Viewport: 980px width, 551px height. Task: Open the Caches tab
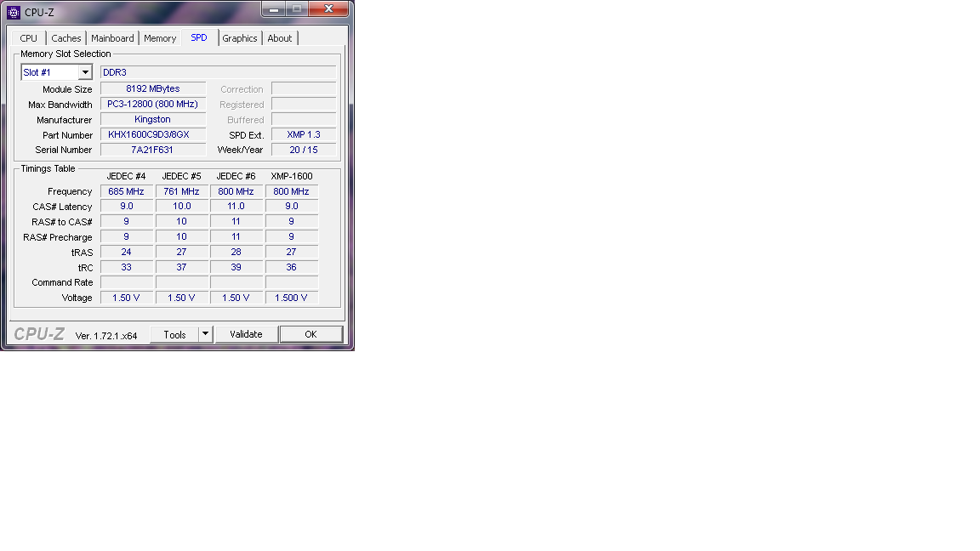click(66, 38)
